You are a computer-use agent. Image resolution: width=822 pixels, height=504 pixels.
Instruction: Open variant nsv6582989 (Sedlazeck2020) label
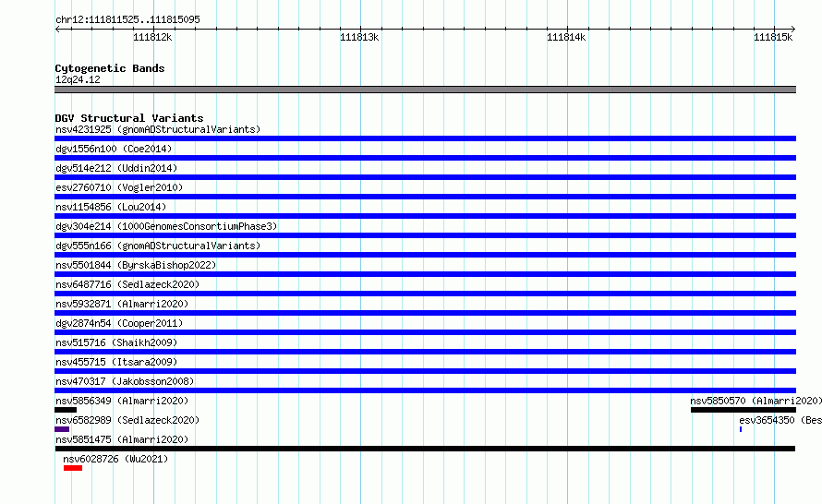127,420
